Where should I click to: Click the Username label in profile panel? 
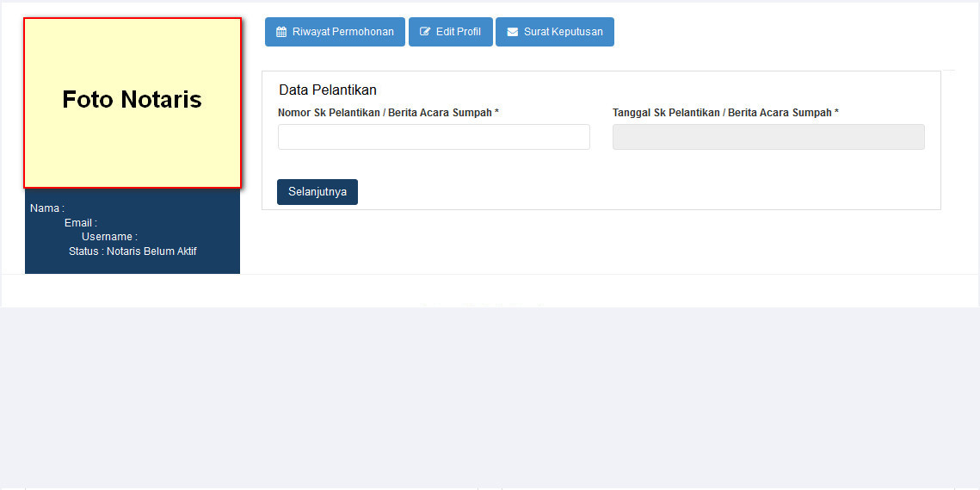click(108, 237)
